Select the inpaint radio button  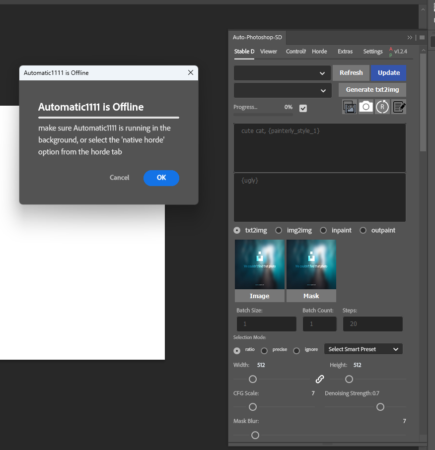coord(323,230)
